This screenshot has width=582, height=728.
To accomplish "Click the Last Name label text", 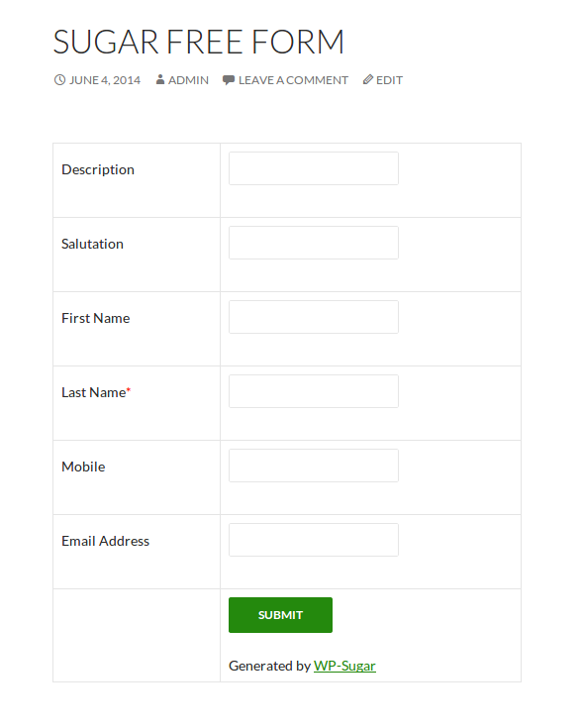I will click(96, 392).
